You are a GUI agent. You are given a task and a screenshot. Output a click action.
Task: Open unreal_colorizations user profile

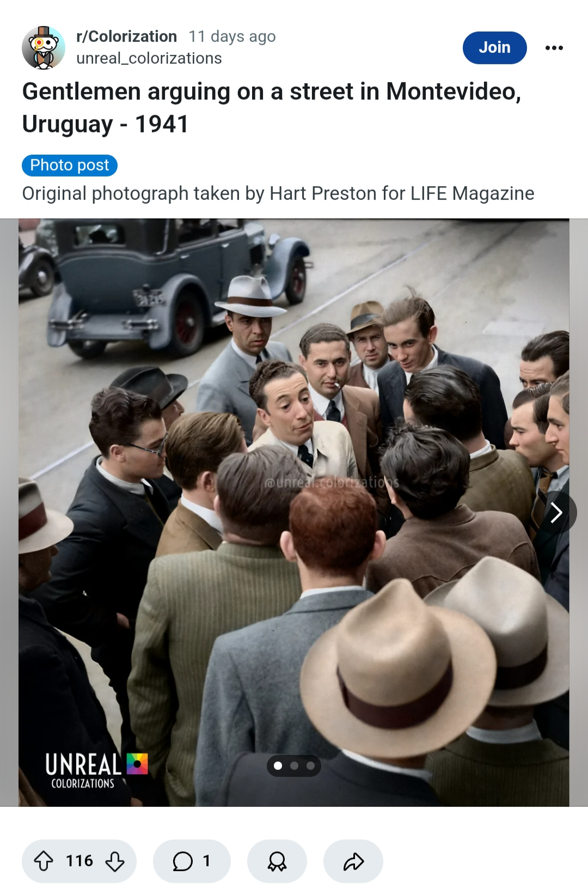point(149,58)
